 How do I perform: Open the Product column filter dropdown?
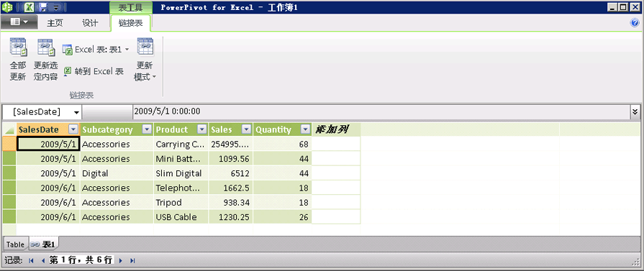(201, 130)
